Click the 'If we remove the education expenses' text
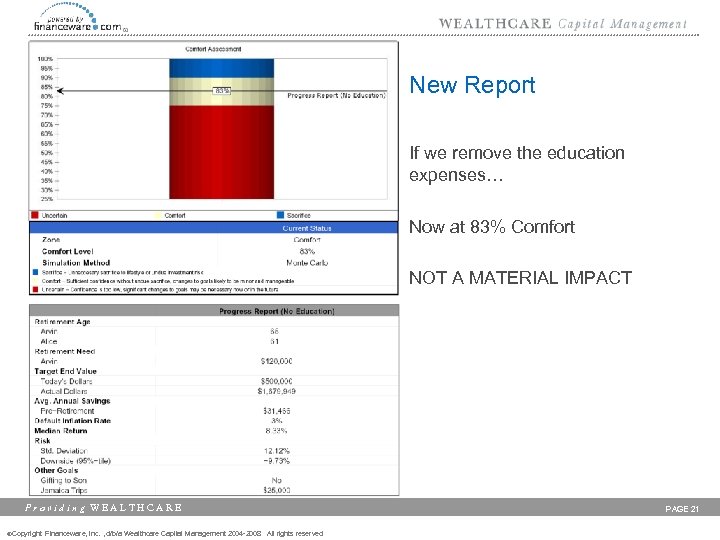Viewport: 720px width, 540px height. tap(517, 163)
